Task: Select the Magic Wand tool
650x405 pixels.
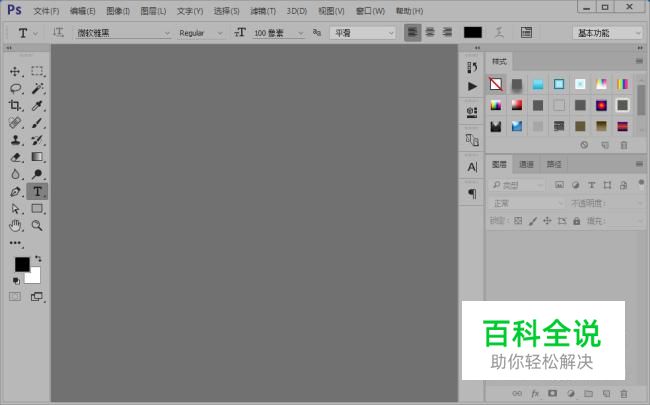Action: coord(37,88)
